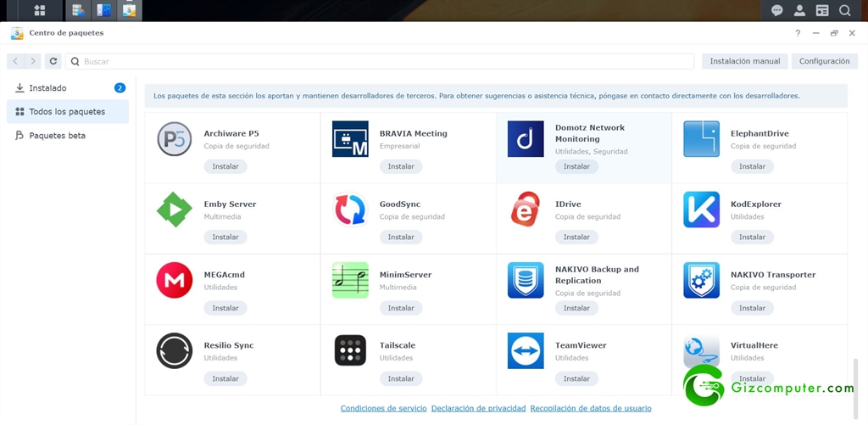Open the notifications chat bubble icon
The height and width of the screenshot is (425, 868).
coord(777,10)
